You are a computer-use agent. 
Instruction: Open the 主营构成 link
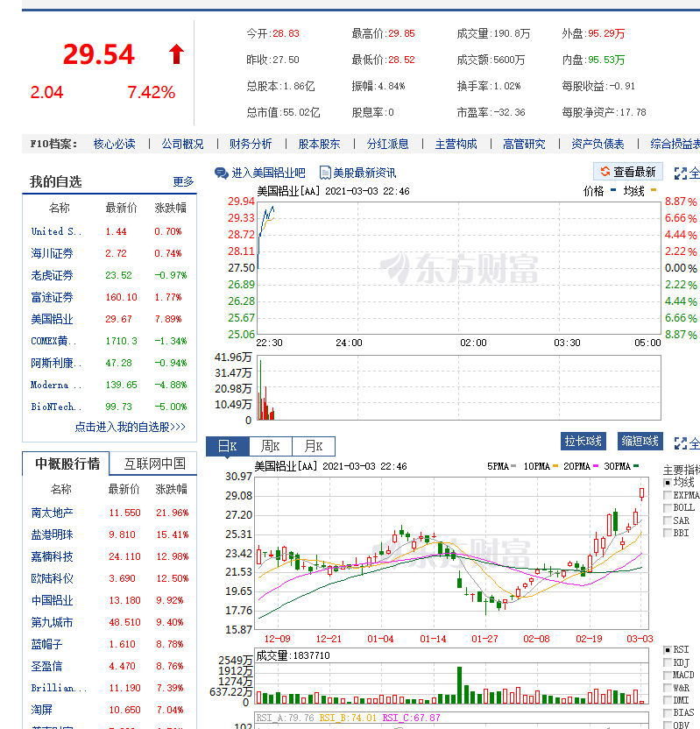[456, 144]
